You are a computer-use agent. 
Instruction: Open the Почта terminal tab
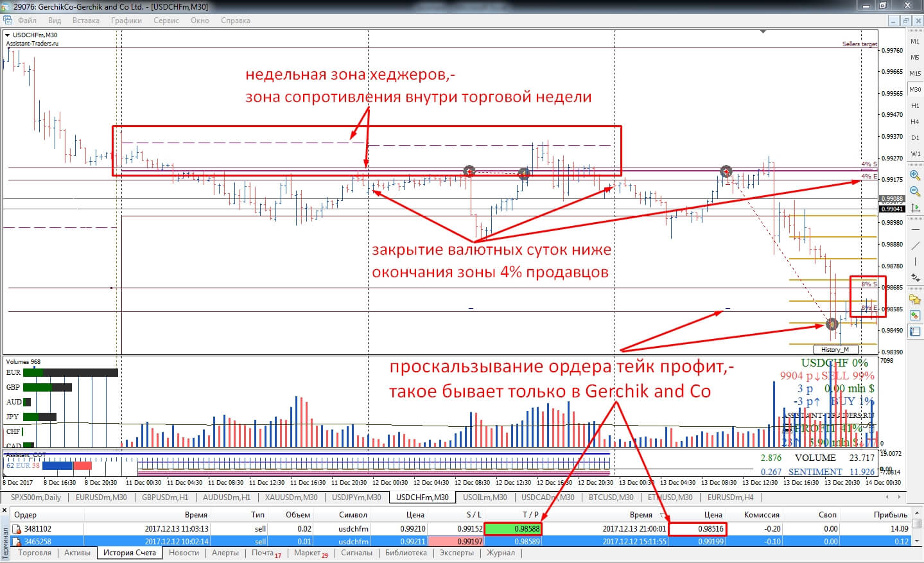point(266,553)
